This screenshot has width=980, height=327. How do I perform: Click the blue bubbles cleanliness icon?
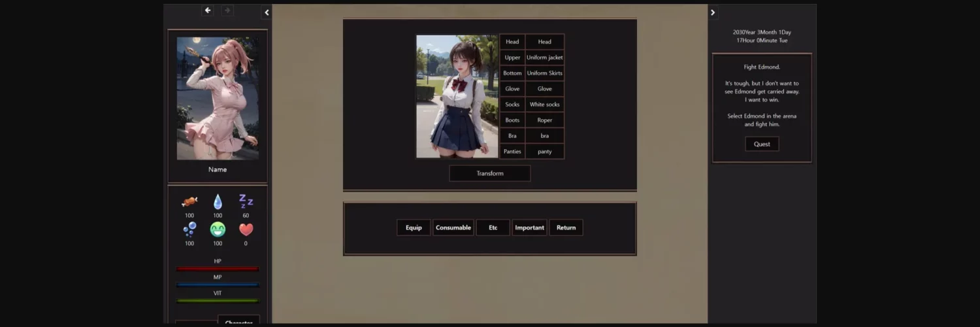pyautogui.click(x=189, y=230)
